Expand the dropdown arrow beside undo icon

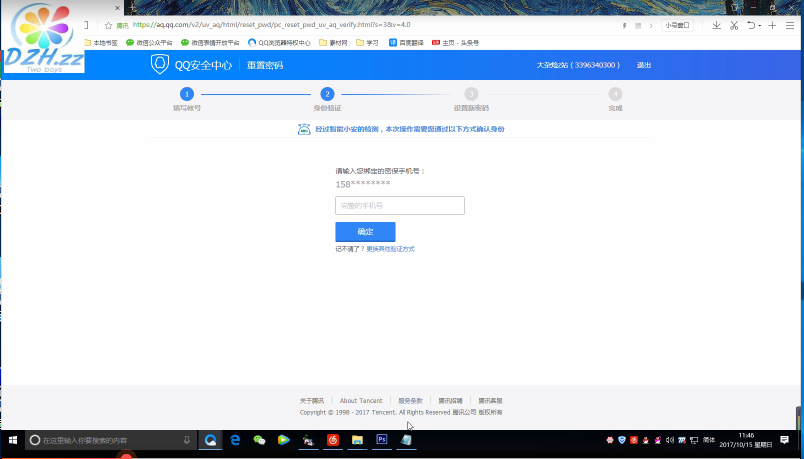pos(759,26)
